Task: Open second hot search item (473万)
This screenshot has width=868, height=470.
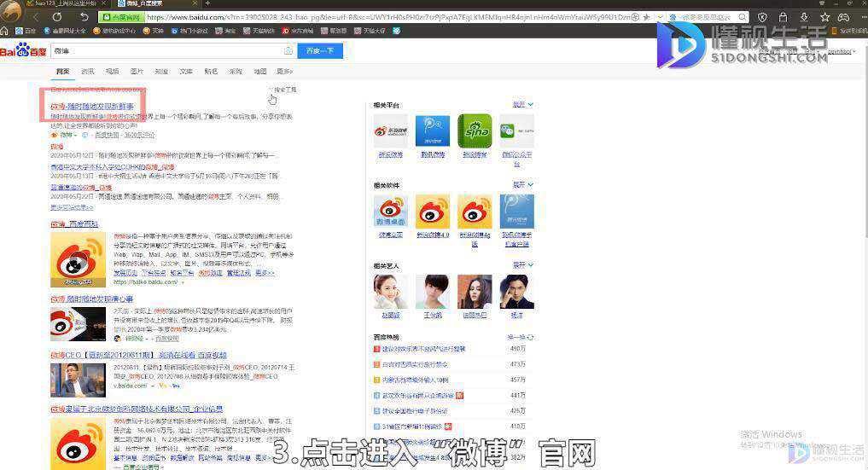Action: coord(415,364)
